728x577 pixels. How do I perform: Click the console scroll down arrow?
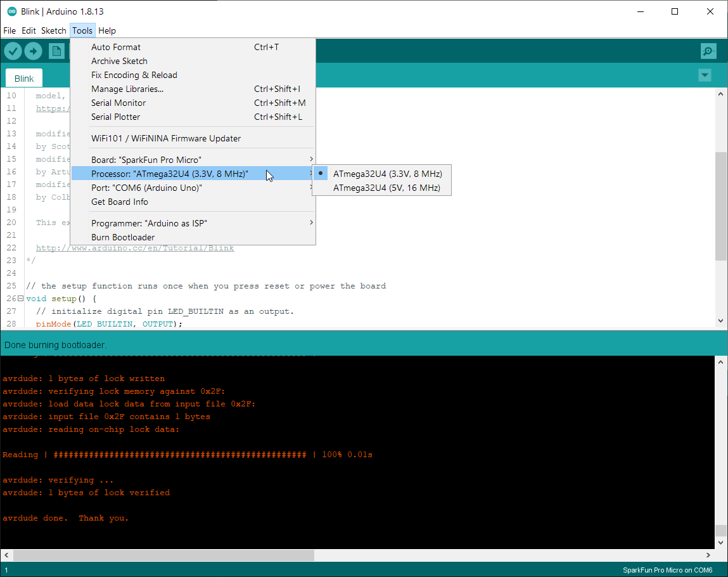click(x=720, y=543)
